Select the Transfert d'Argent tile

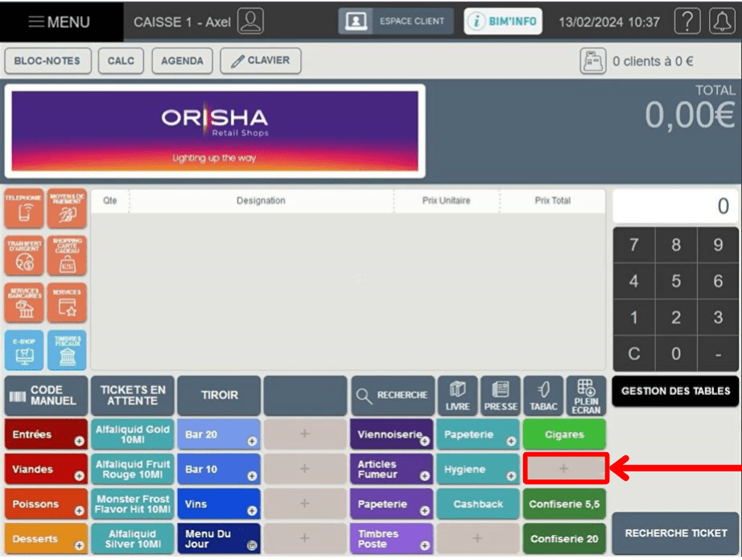point(24,255)
